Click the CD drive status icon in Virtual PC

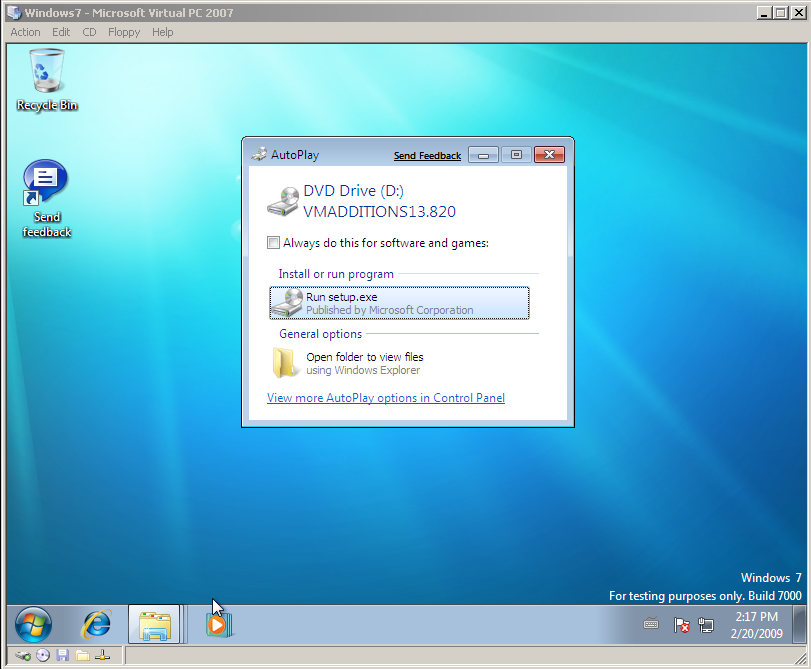43,656
